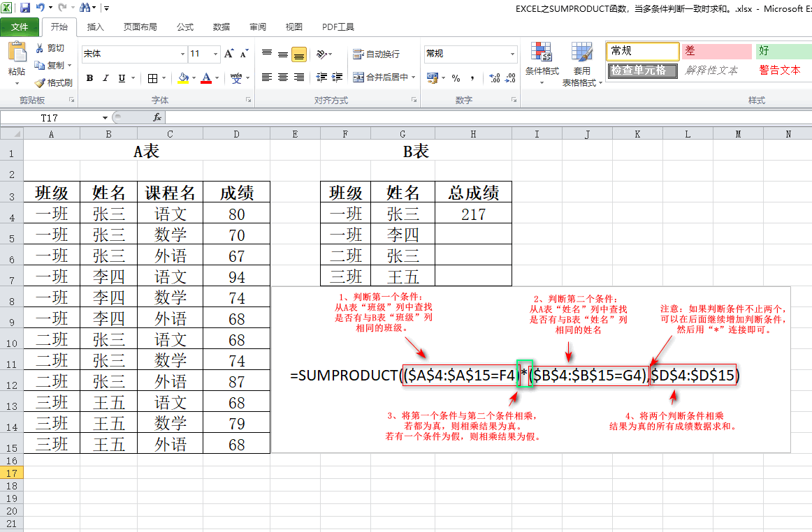Image resolution: width=812 pixels, height=532 pixels.
Task: Click the insert function fx icon
Action: (157, 118)
